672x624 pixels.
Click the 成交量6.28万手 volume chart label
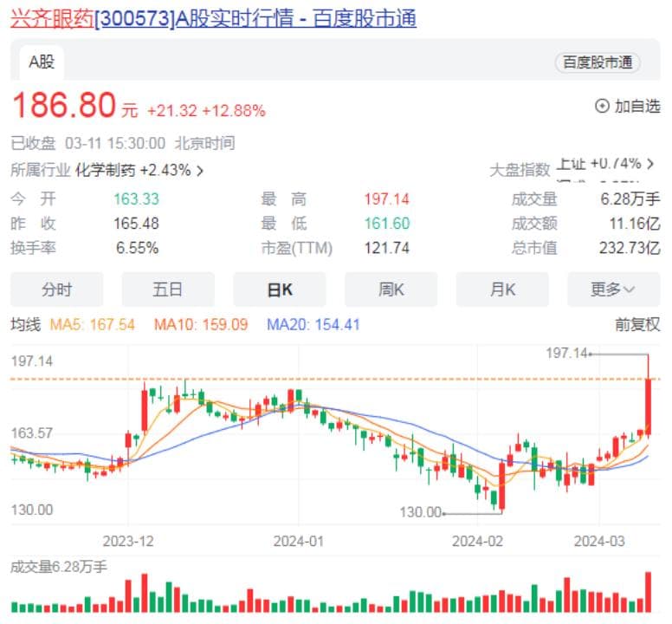pos(59,567)
